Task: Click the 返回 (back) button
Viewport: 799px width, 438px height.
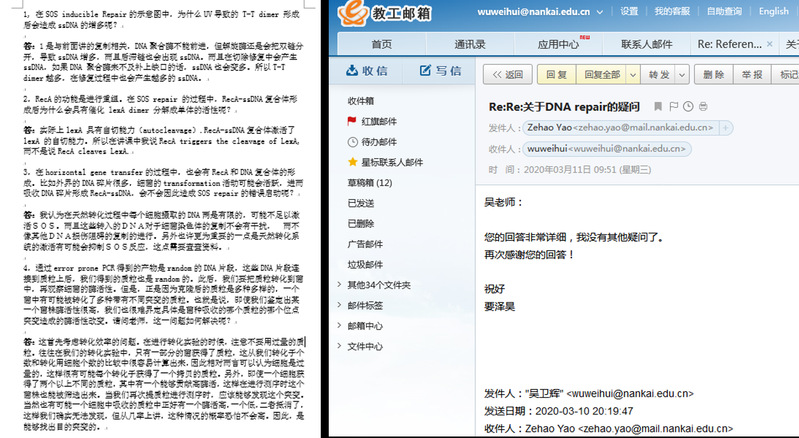Action: (x=507, y=75)
